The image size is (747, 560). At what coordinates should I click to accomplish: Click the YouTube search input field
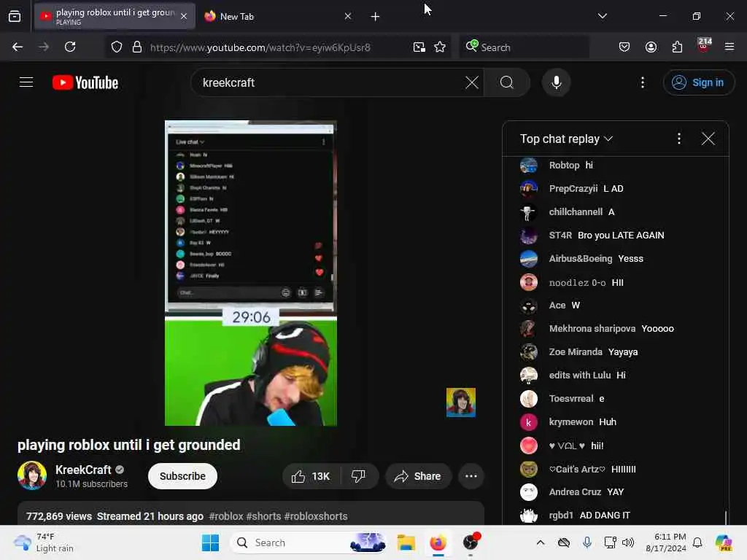point(331,82)
